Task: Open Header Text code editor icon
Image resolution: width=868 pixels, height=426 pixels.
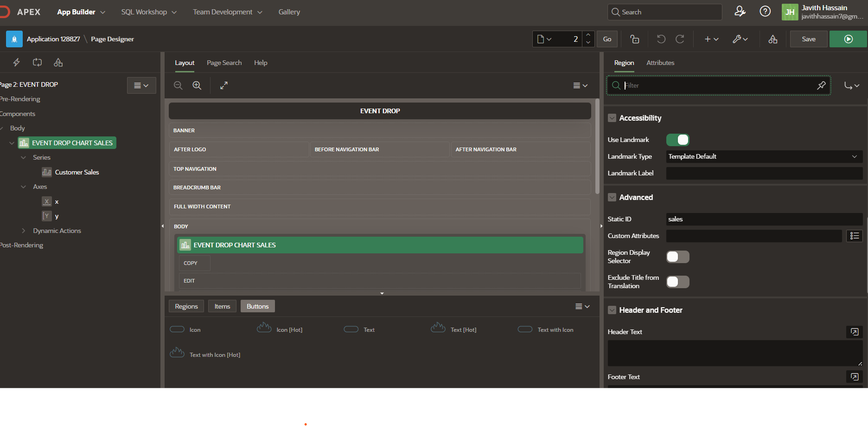Action: [855, 332]
